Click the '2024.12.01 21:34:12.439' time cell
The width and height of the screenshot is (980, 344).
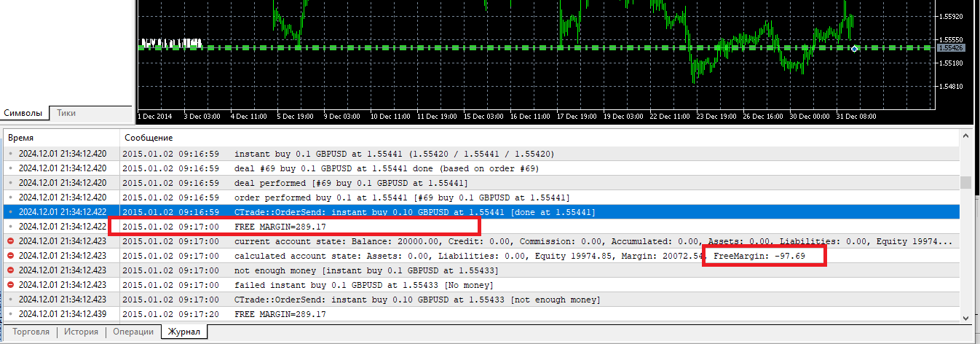coord(63,314)
